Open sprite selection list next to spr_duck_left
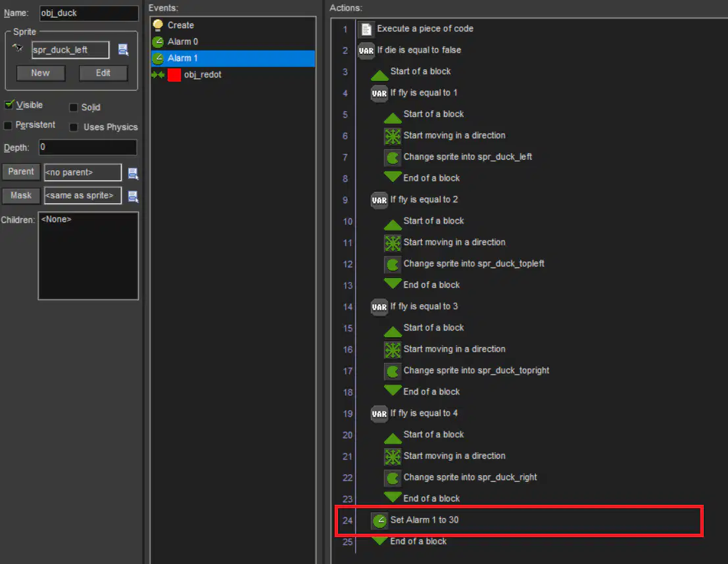 pos(123,50)
